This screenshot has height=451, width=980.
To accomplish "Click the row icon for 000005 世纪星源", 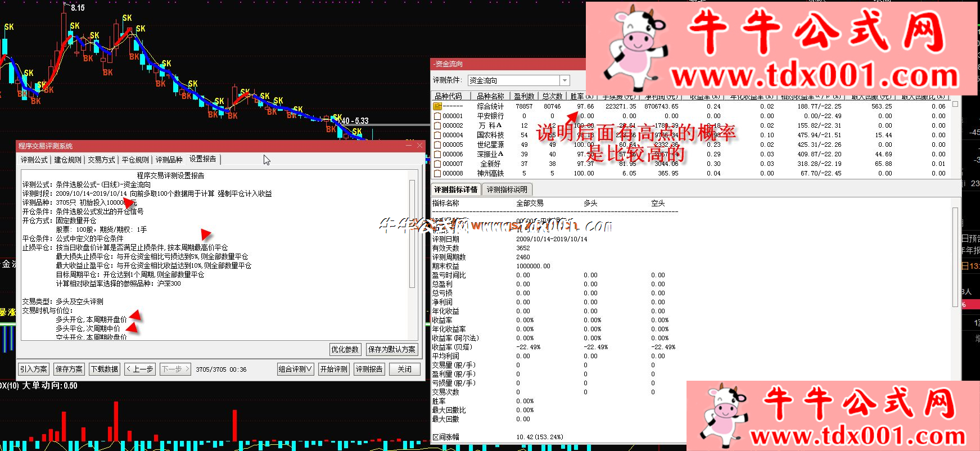I will coord(437,145).
